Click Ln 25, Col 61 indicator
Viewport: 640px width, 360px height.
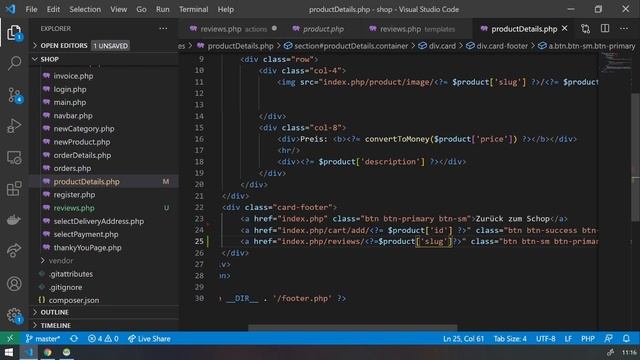coord(463,339)
